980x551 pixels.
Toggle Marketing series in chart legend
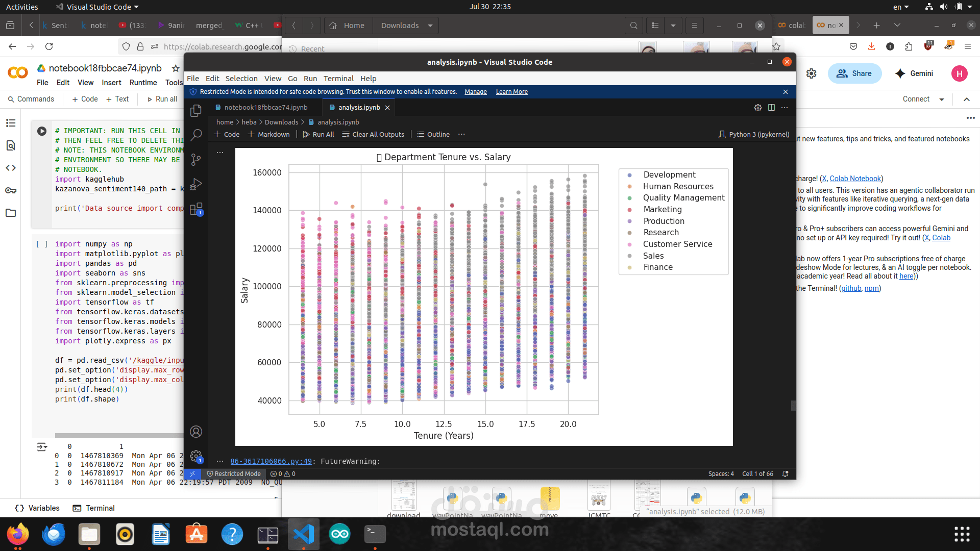point(662,209)
